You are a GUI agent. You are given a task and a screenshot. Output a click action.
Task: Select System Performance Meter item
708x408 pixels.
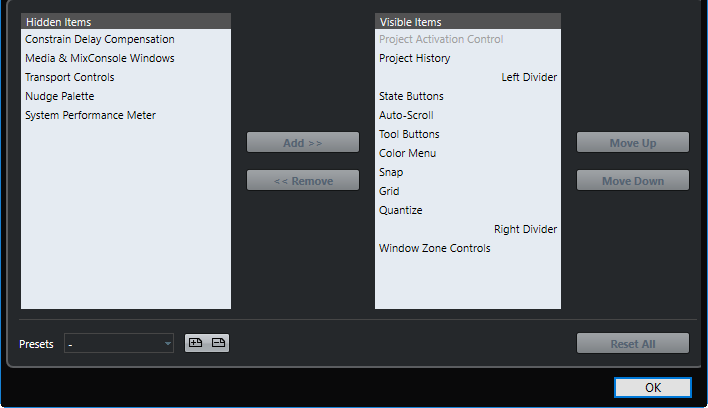point(126,115)
